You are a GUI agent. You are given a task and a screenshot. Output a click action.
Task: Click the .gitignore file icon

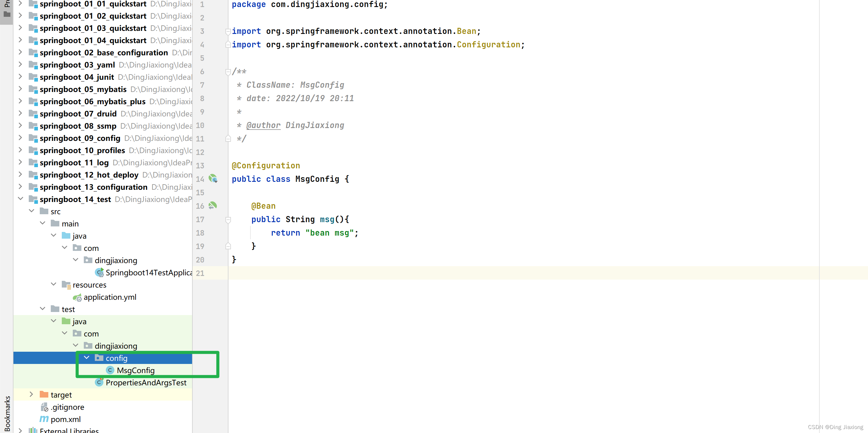(44, 407)
